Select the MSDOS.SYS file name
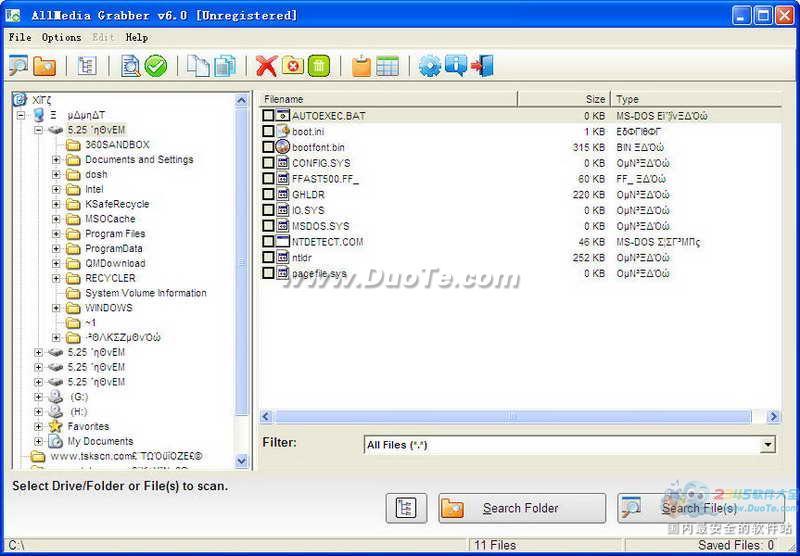 coord(321,226)
